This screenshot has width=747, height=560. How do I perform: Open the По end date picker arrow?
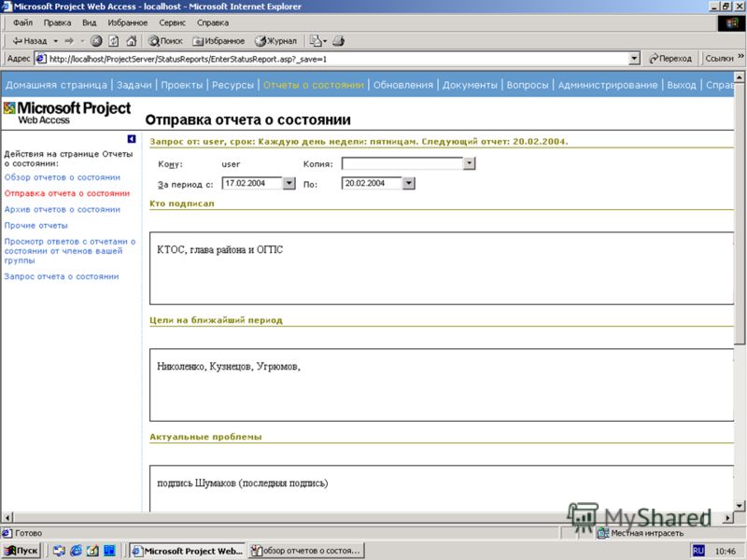click(408, 183)
